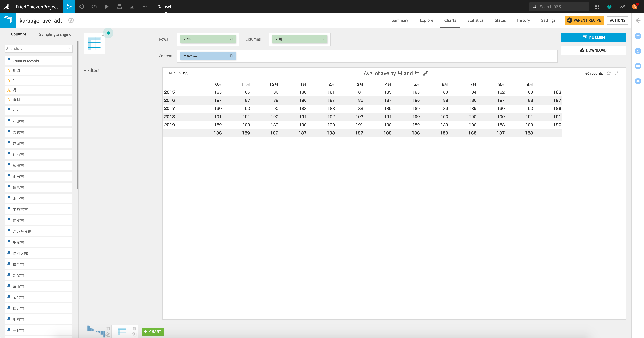Refresh the chart records sample
Screen dimensions: 644x338
click(609, 73)
